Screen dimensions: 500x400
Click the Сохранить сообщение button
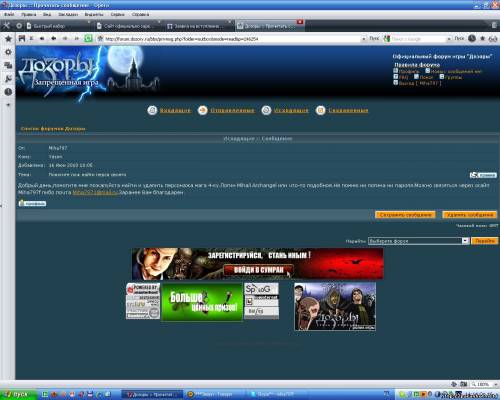[405, 215]
